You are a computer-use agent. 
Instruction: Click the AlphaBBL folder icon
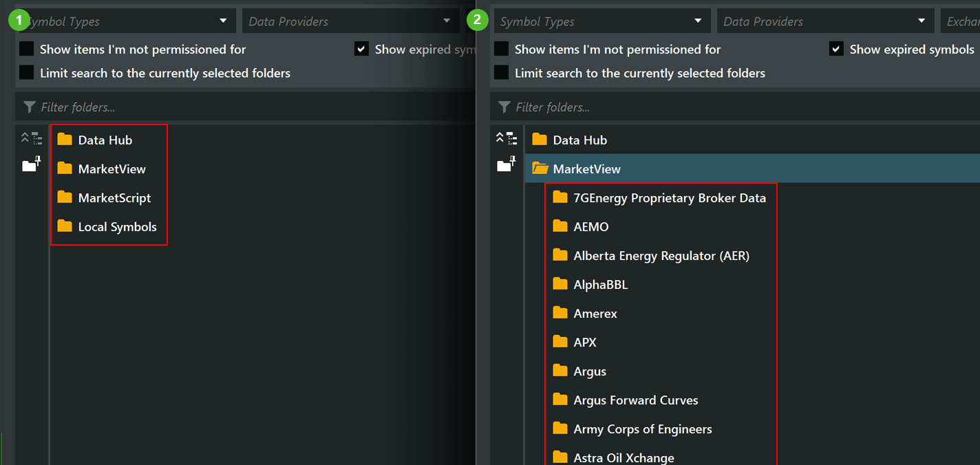(x=560, y=284)
